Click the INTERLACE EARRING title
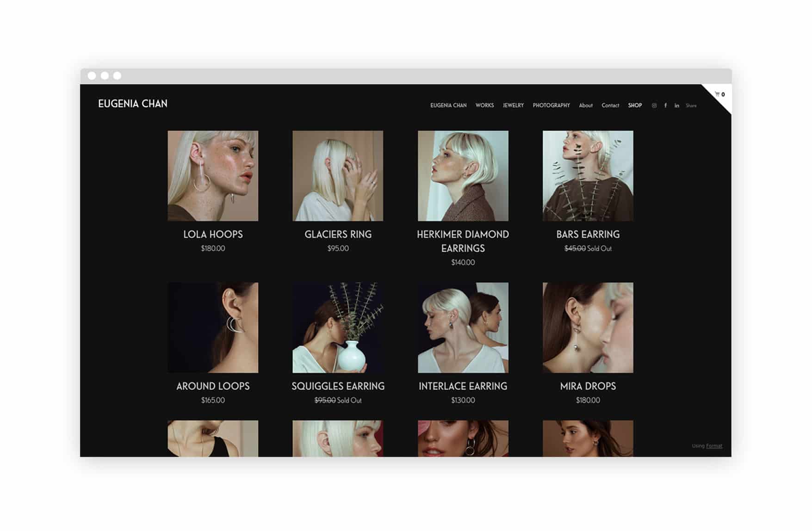812x531 pixels. [x=463, y=386]
